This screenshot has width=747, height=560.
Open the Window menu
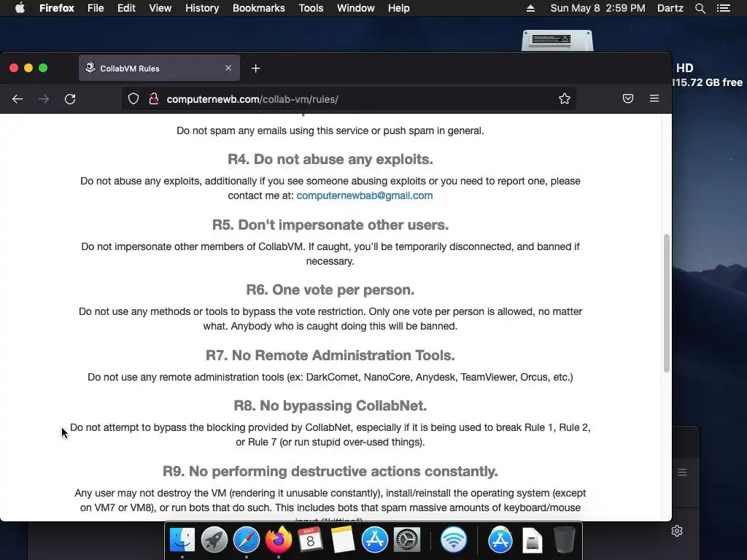[356, 8]
